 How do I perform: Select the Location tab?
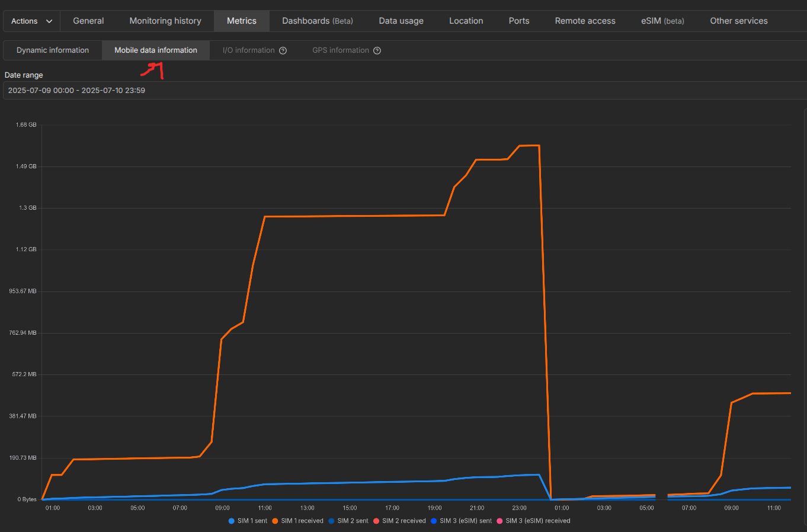click(466, 21)
